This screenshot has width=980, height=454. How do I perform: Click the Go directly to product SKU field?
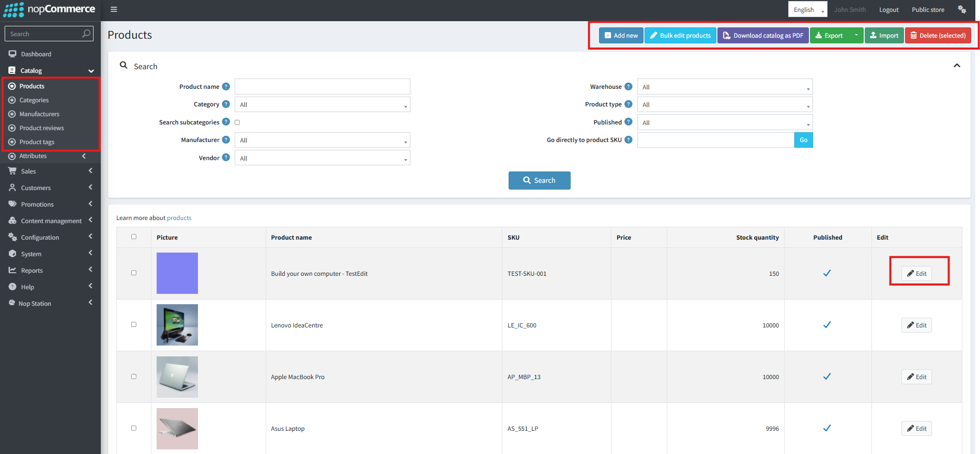715,140
